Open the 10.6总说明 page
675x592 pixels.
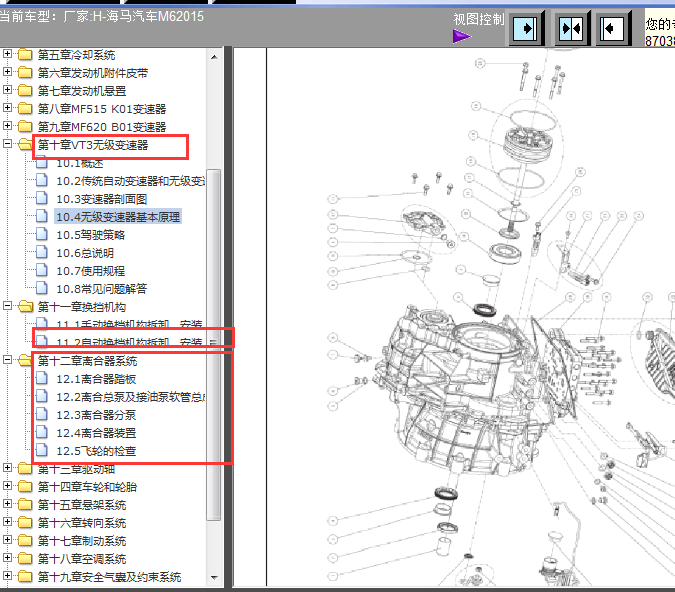85,253
